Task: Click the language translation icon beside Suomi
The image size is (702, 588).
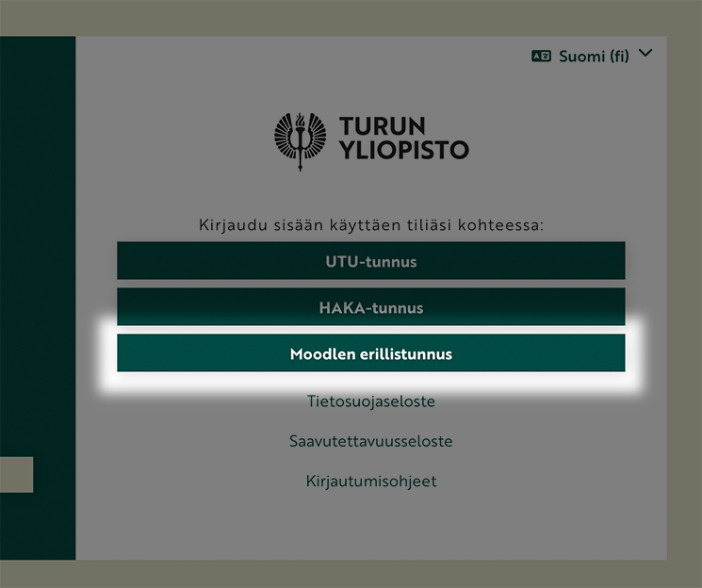Action: tap(541, 57)
